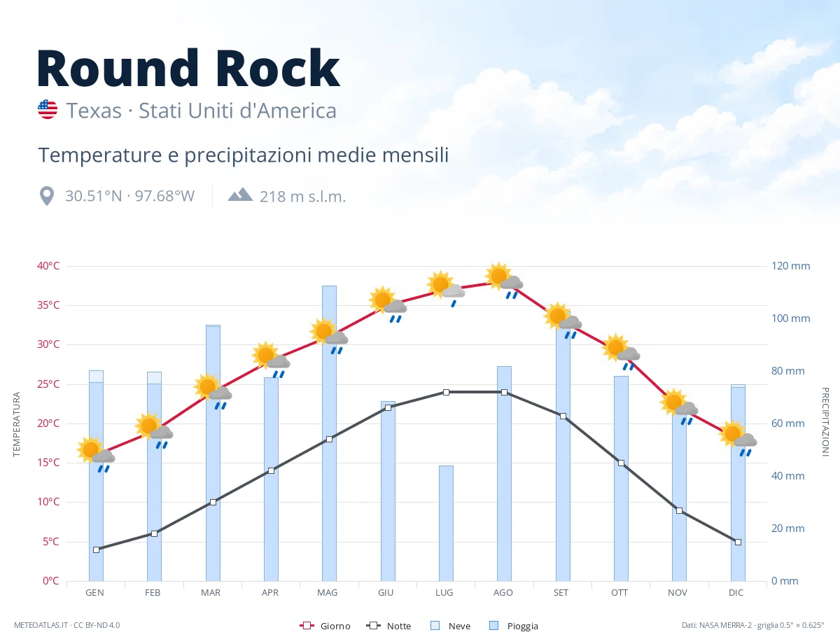This screenshot has height=644, width=840.
Task: Click the subtitle Temperature e precipitazioni medie mensili
Action: [244, 155]
